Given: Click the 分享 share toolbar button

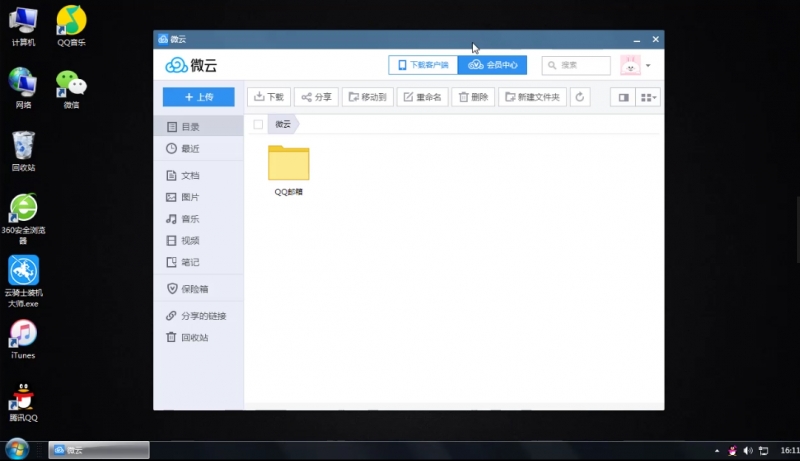Looking at the screenshot, I should tap(316, 97).
